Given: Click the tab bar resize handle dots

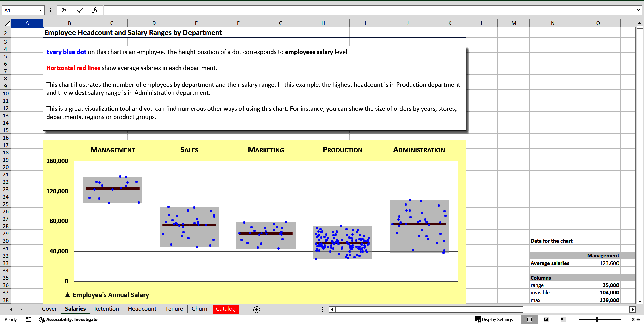Looking at the screenshot, I should coord(323,309).
